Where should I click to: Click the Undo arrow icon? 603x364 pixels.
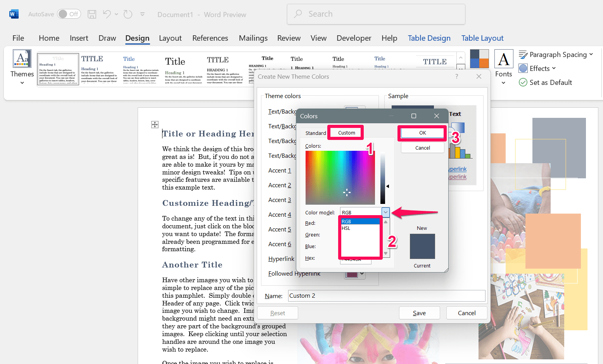pos(107,14)
